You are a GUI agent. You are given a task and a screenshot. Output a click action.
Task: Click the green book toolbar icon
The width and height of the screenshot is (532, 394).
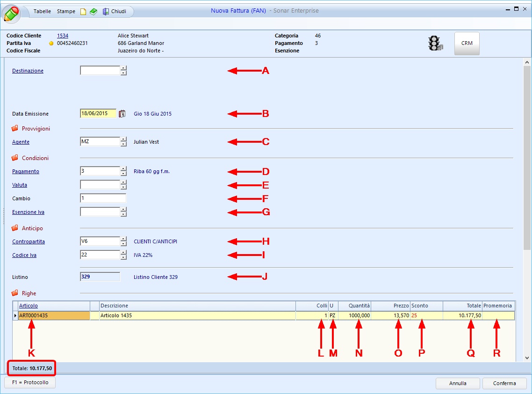click(93, 12)
